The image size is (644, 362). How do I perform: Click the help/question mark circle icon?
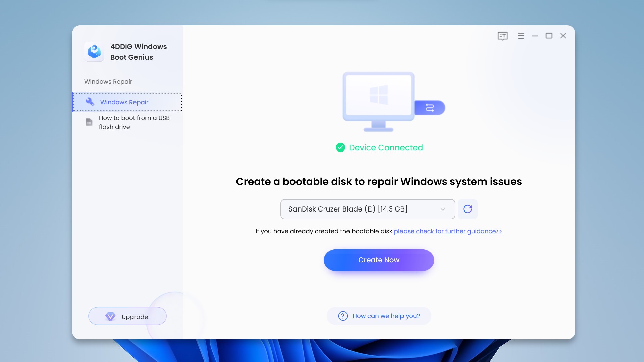[343, 316]
